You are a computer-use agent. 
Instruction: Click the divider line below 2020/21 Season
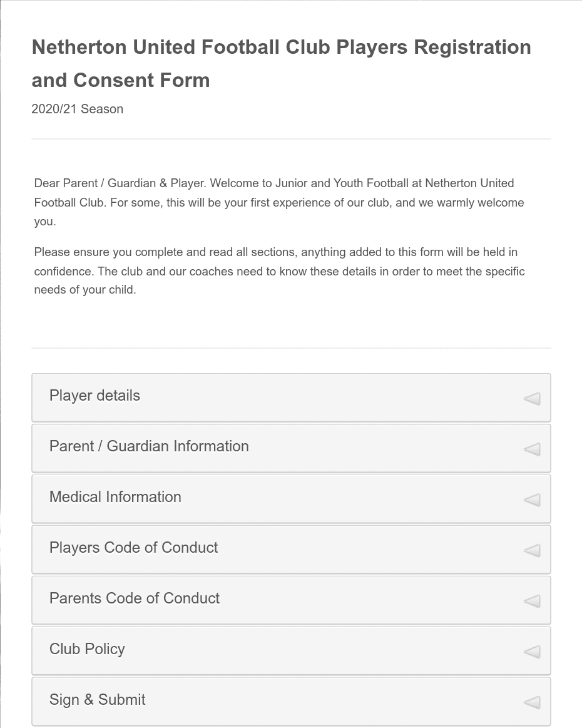point(291,139)
